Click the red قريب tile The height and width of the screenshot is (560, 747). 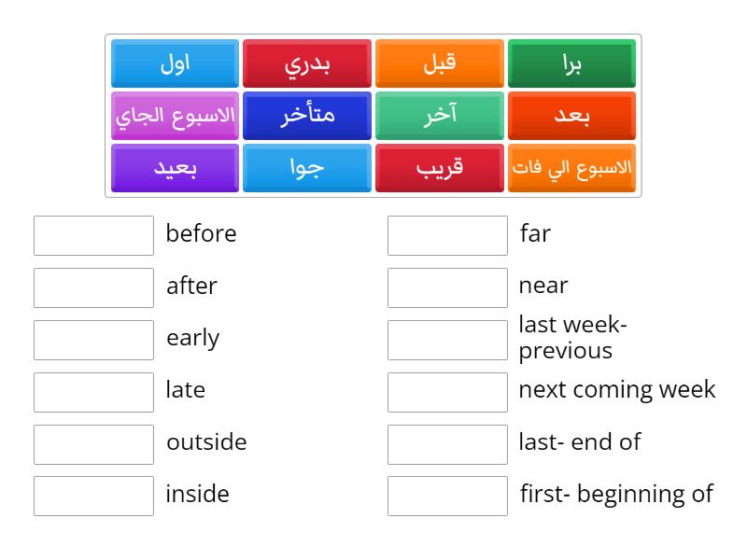[439, 168]
